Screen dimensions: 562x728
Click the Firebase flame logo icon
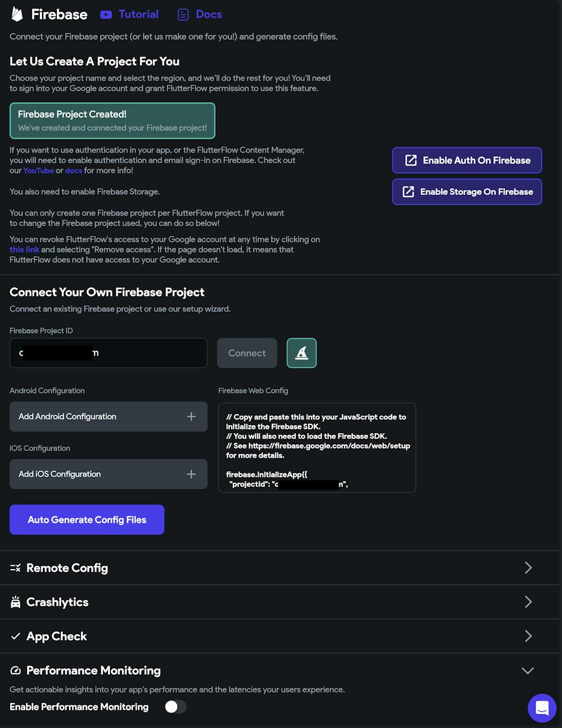pyautogui.click(x=17, y=15)
